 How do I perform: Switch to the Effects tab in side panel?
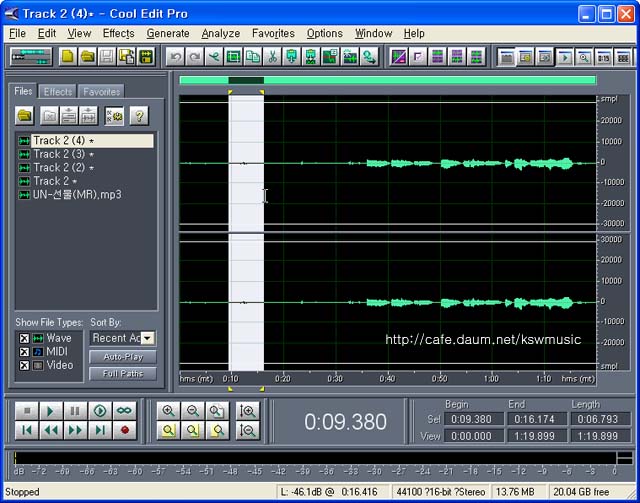[58, 92]
